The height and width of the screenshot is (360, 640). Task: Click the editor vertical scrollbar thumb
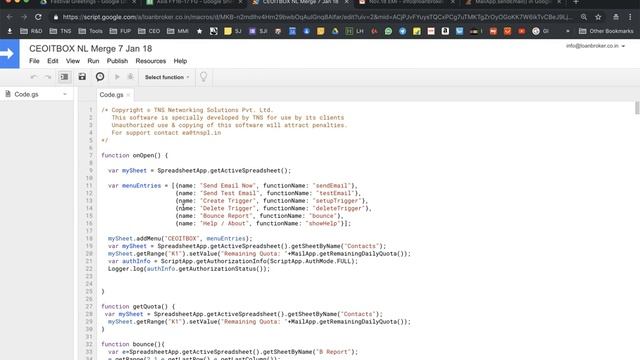click(637, 108)
